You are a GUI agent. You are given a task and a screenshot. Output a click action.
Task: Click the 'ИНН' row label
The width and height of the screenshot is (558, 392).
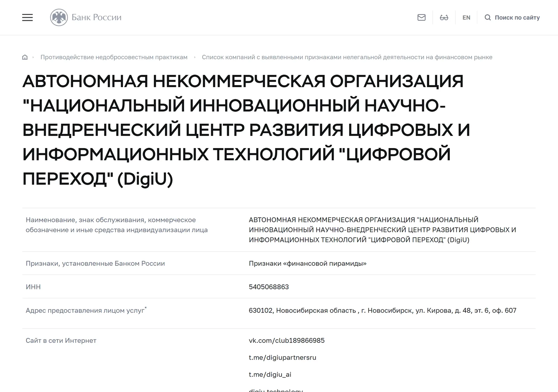point(33,287)
